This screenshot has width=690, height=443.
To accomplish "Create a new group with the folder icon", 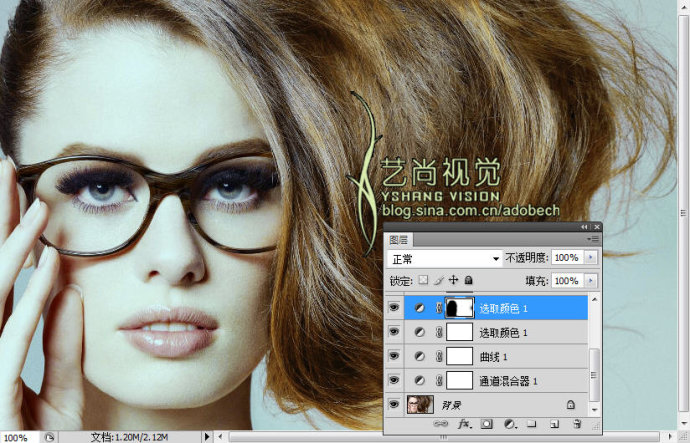I will coord(532,424).
